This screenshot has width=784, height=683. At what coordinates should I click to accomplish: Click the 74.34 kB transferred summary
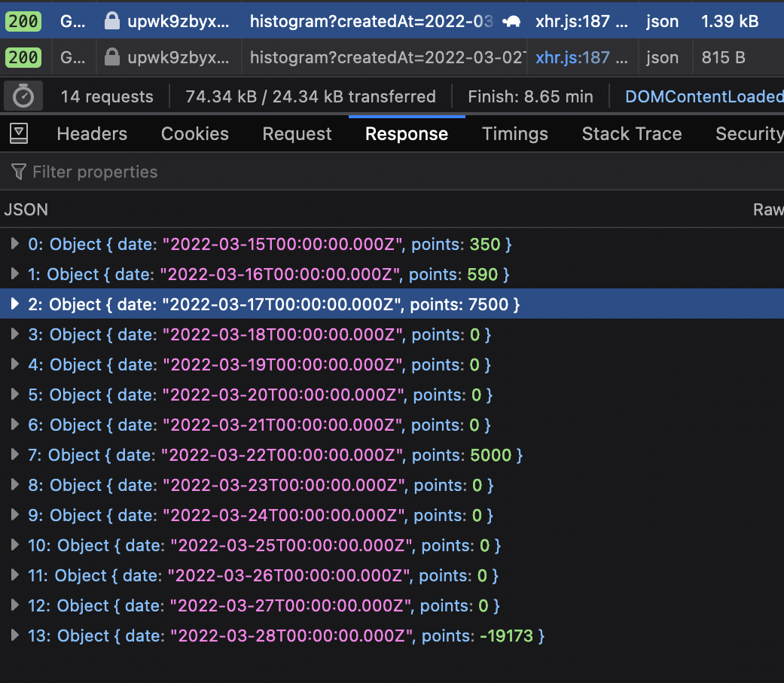(x=310, y=96)
